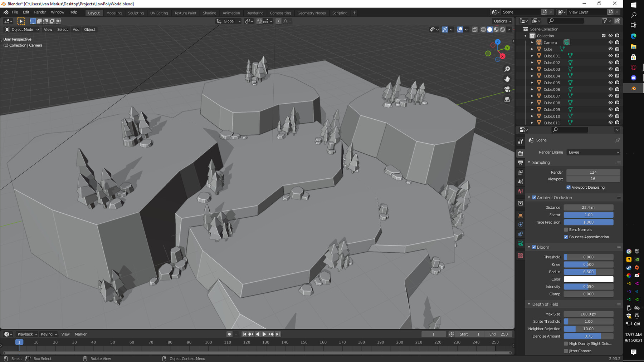This screenshot has height=362, width=644.
Task: Hide Cube.003 in the outliner
Action: click(x=611, y=69)
